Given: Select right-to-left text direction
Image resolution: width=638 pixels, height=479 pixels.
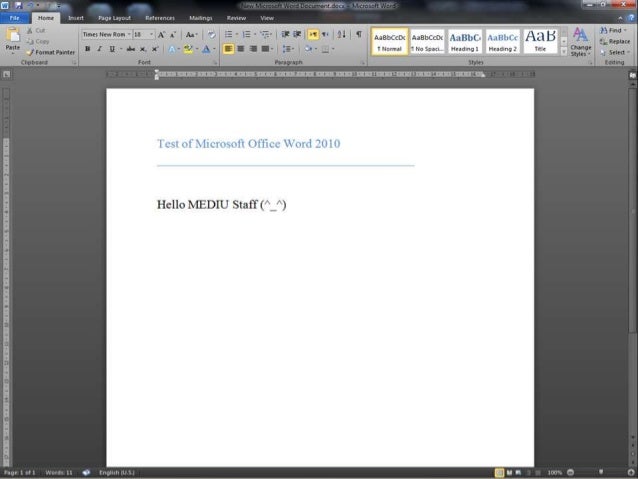Looking at the screenshot, I should coord(325,35).
